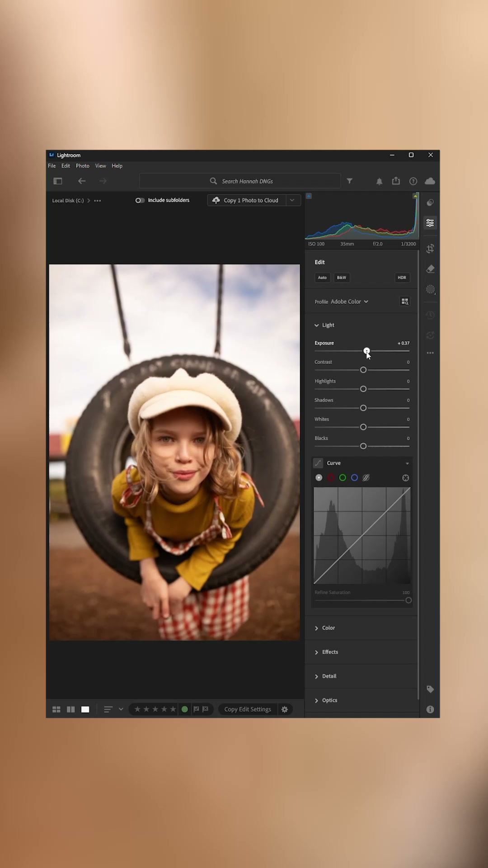Open the cloud sync status icon
The height and width of the screenshot is (868, 488).
pyautogui.click(x=430, y=181)
